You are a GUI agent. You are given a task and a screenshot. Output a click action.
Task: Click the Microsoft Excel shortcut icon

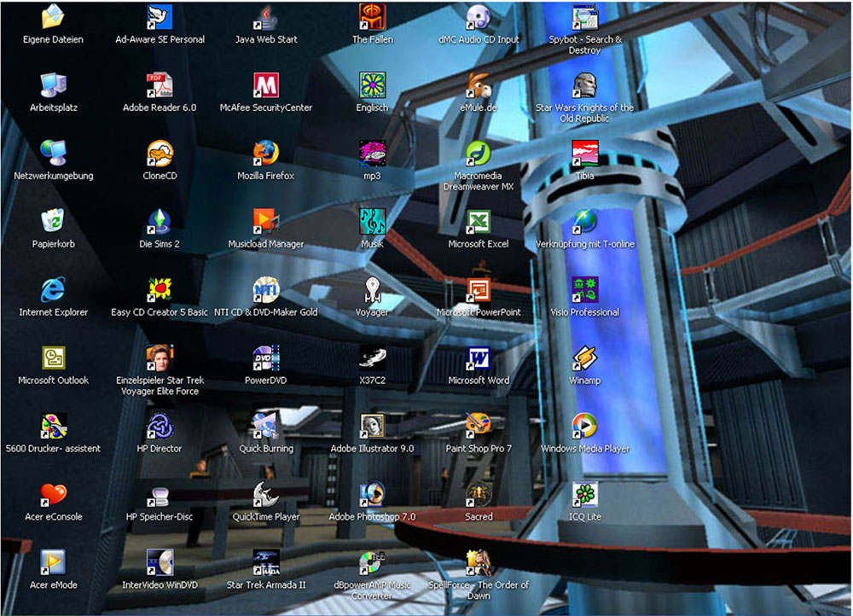coord(479,222)
